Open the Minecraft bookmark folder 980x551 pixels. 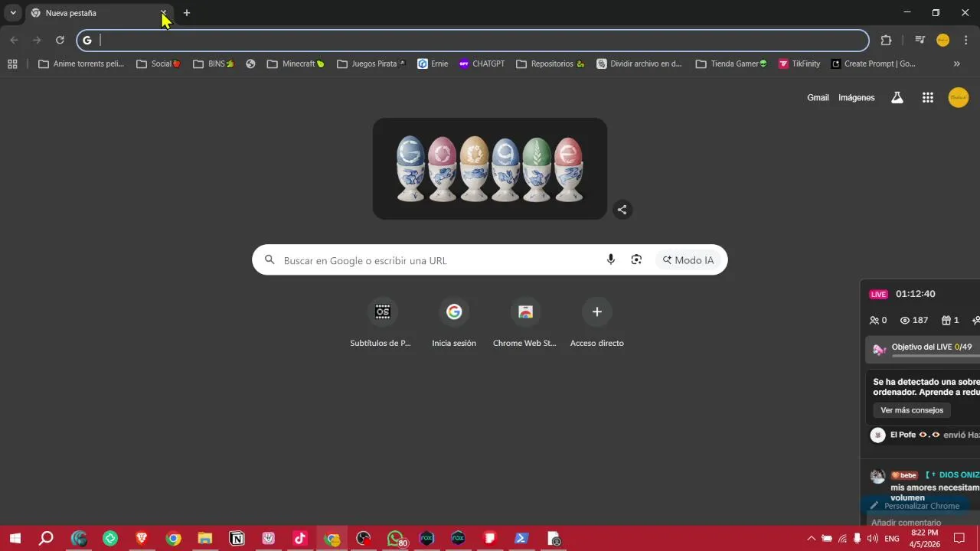(x=296, y=64)
